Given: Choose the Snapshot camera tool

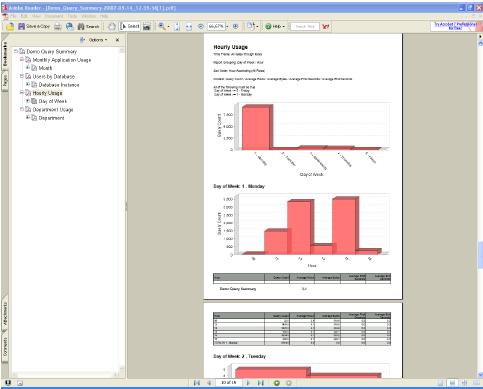Looking at the screenshot, I should (x=147, y=27).
